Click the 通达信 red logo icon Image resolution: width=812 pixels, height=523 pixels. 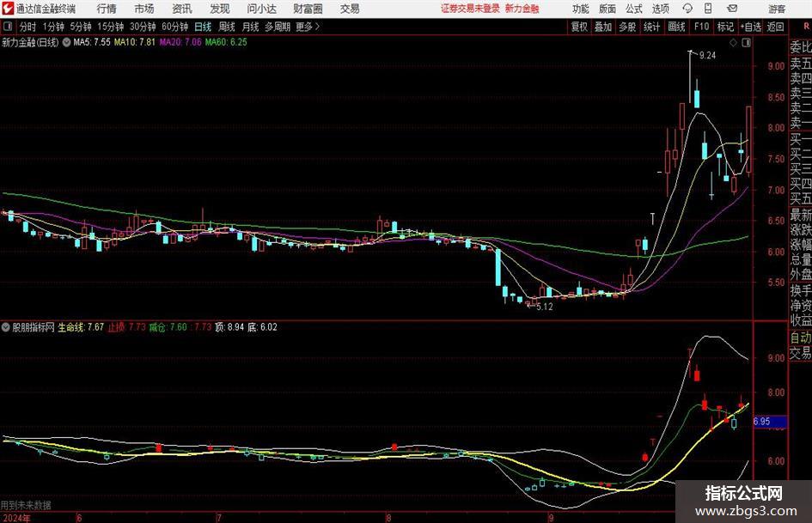[8, 9]
